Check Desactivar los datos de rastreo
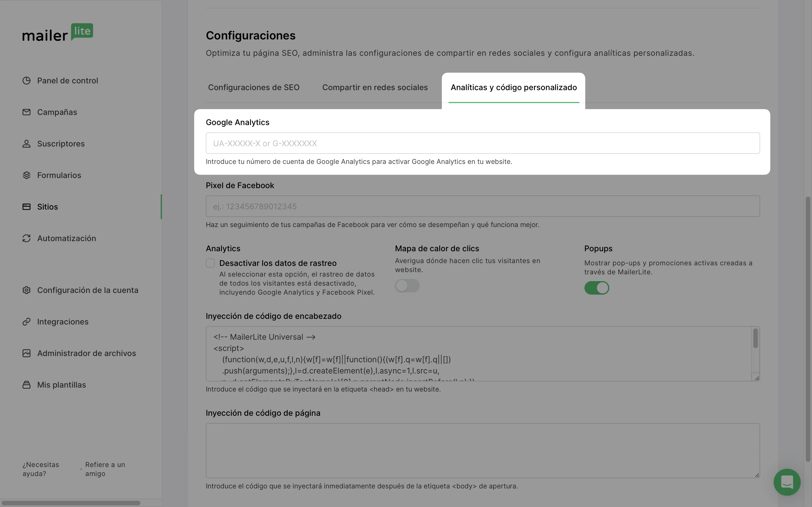 pos(210,263)
